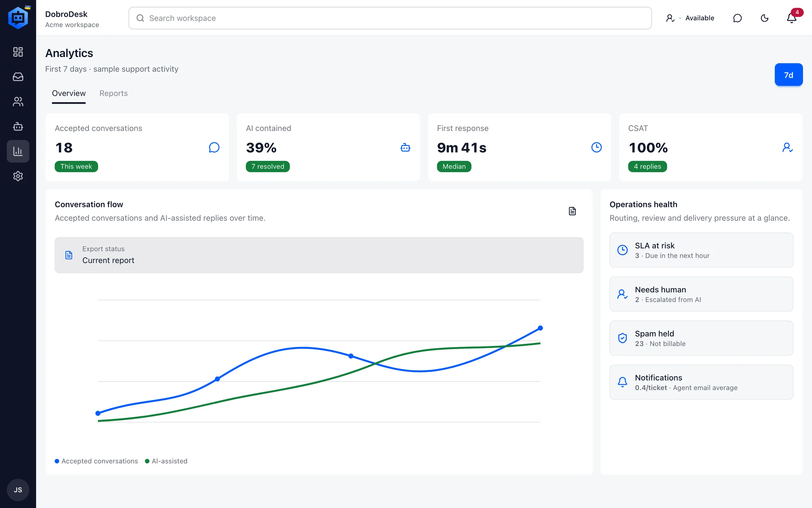Click the Export status file icon
The width and height of the screenshot is (812, 508).
tap(69, 255)
